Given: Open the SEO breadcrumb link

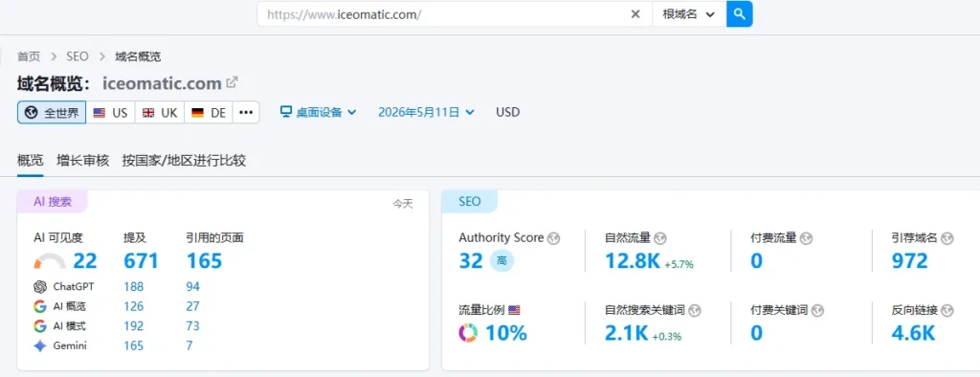Looking at the screenshot, I should (78, 56).
